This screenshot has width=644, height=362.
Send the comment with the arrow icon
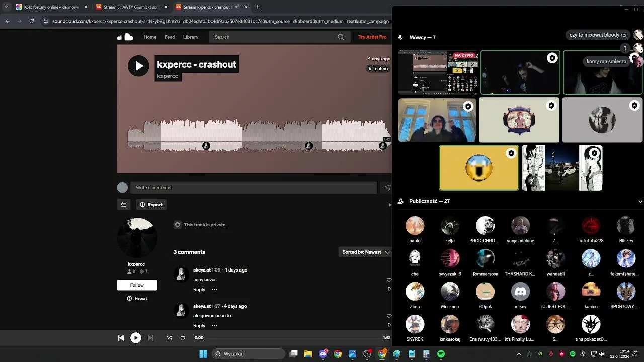point(387,188)
